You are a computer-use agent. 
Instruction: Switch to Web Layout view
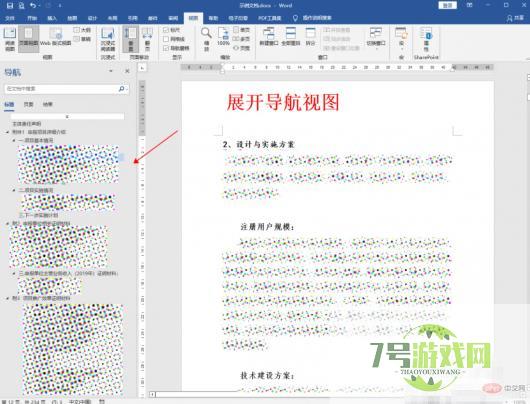55,37
